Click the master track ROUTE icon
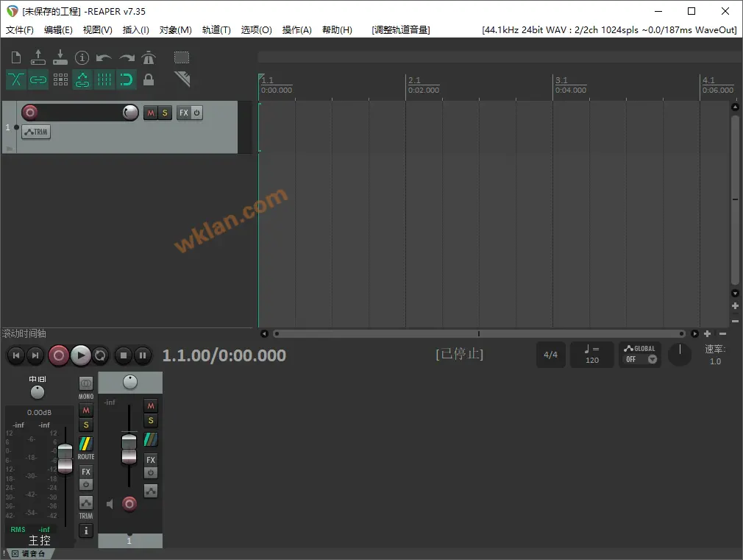The height and width of the screenshot is (560, 743). [86, 444]
